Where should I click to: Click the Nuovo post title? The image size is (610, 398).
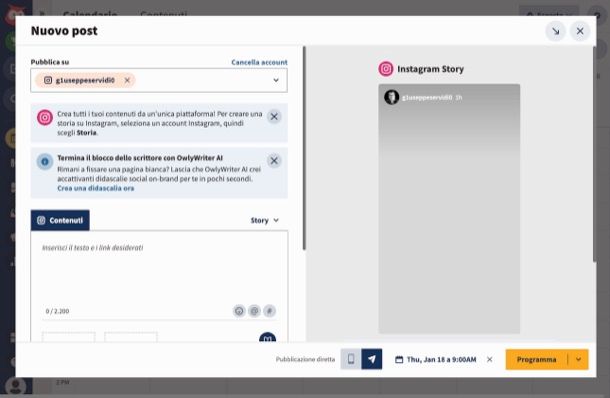64,31
